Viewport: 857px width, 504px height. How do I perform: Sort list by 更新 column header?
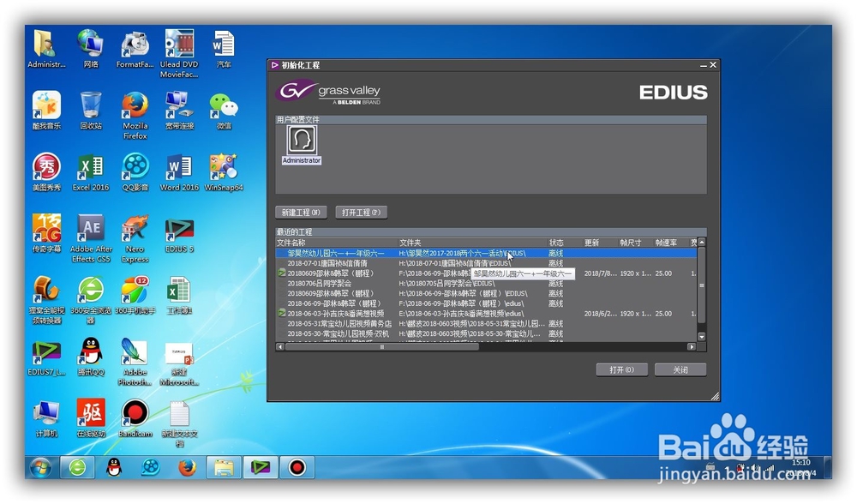(600, 243)
